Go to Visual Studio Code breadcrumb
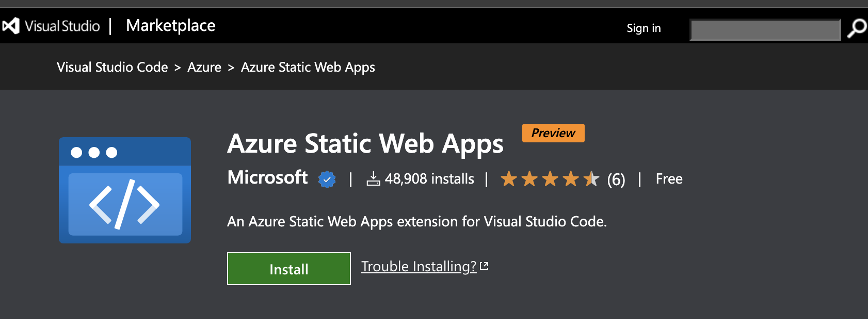Viewport: 868px width, 328px height. 112,68
